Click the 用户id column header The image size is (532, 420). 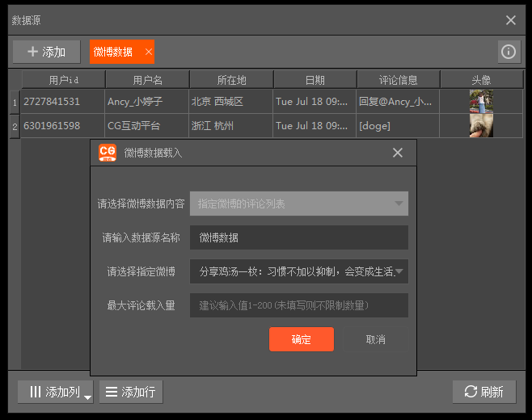click(63, 80)
